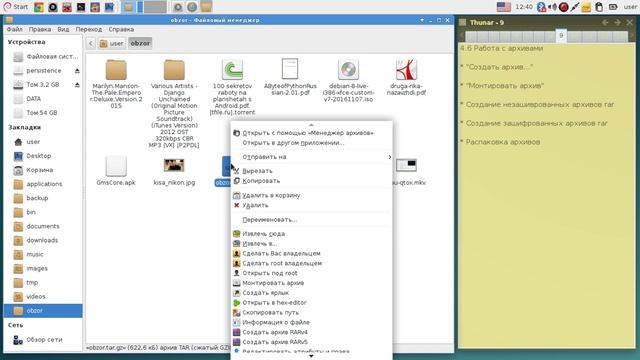Choose Создать ярлык

pos(311,293)
